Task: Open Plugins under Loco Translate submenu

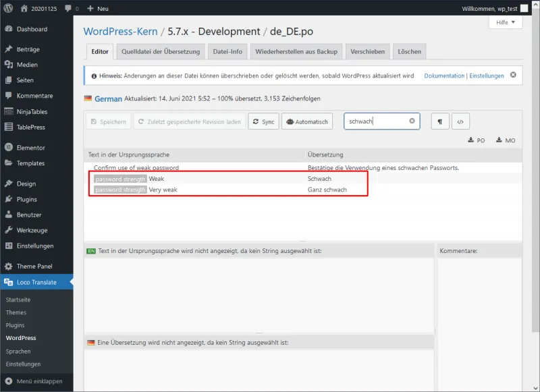Action: click(15, 325)
